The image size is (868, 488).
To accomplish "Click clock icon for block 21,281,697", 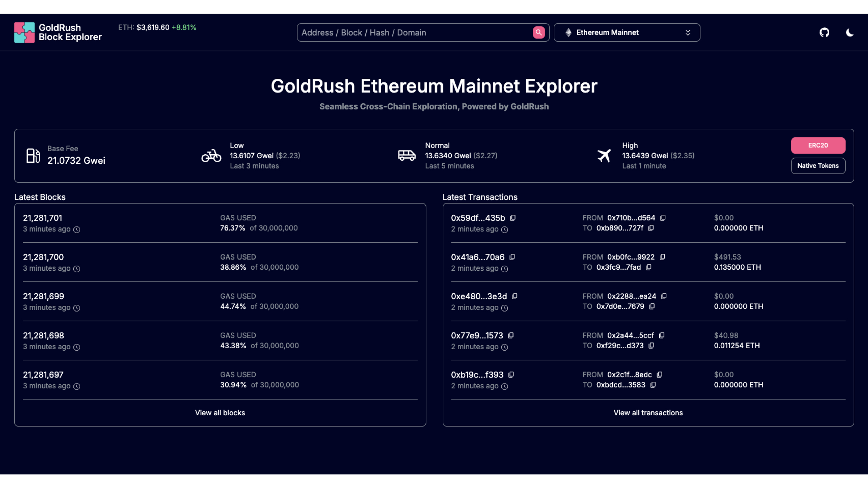I will pyautogui.click(x=77, y=386).
